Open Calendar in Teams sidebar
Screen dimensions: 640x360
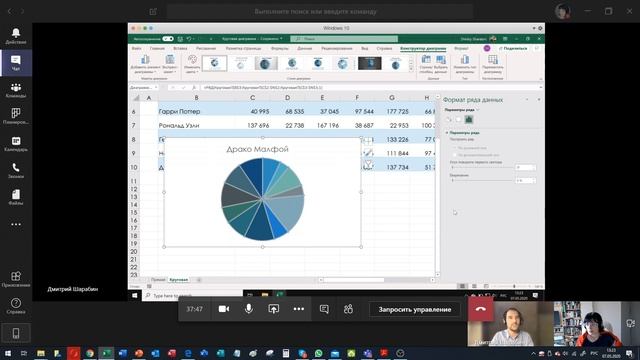[x=16, y=144]
